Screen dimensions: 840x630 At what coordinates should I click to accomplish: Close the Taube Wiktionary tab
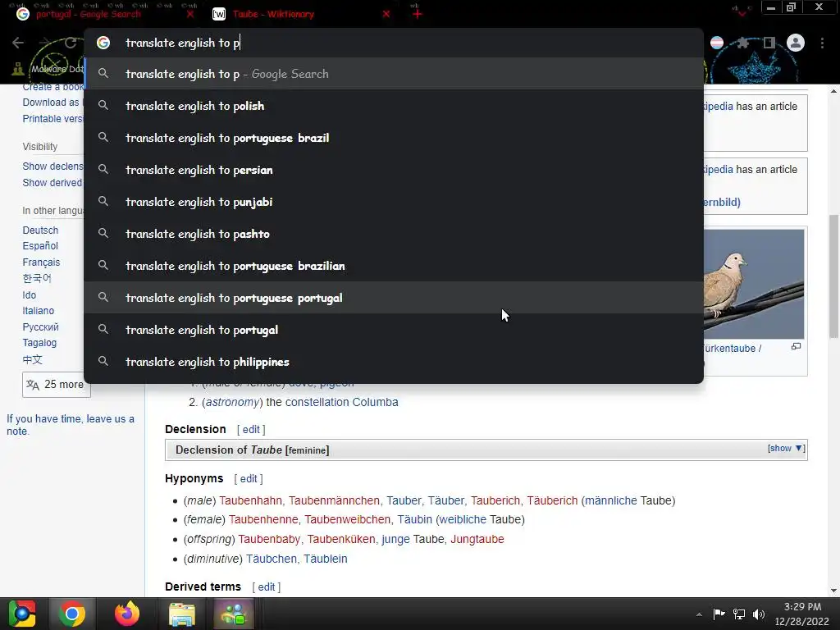click(x=386, y=15)
